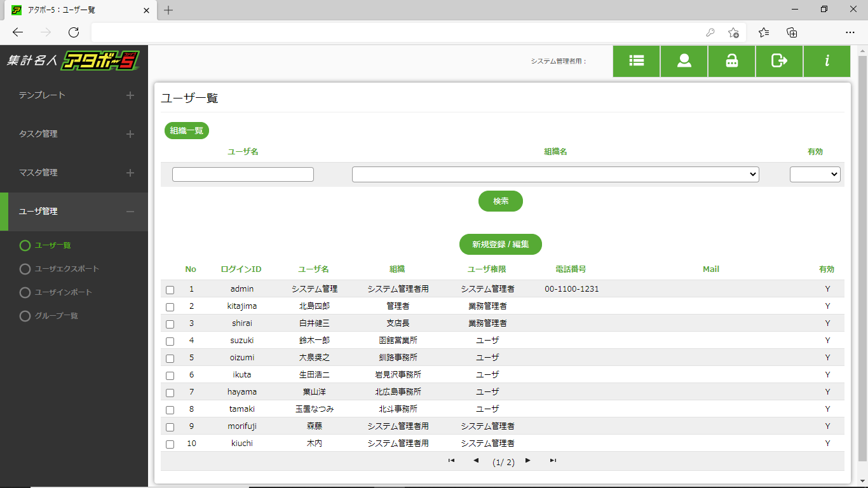Click the 検索 search button

[501, 201]
